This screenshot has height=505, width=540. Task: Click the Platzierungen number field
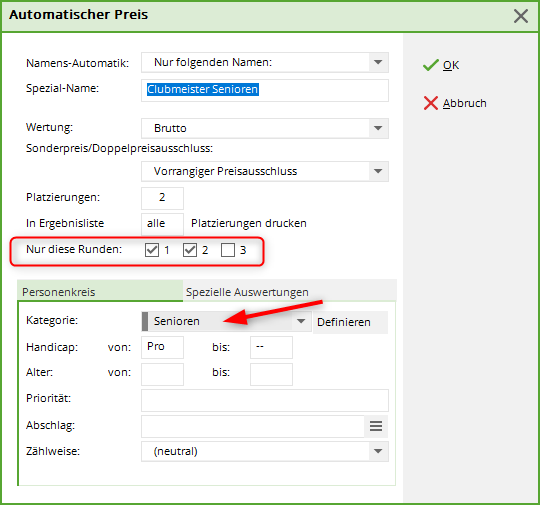[x=162, y=198]
